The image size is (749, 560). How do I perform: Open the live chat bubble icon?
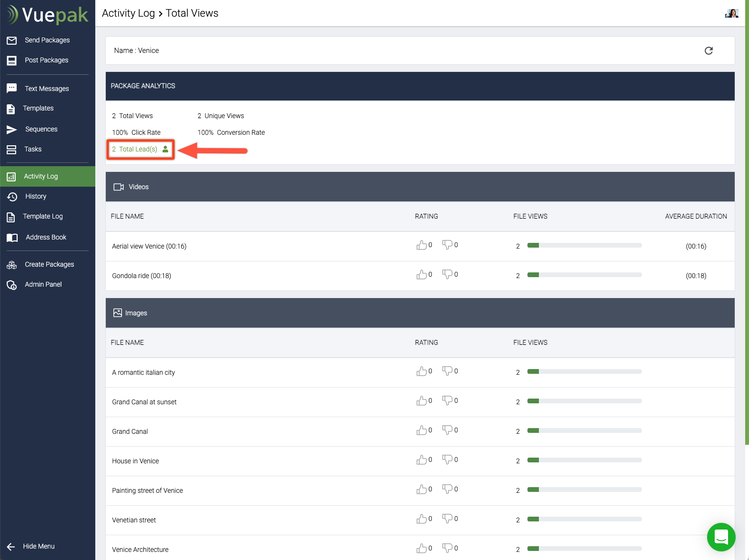click(721, 537)
